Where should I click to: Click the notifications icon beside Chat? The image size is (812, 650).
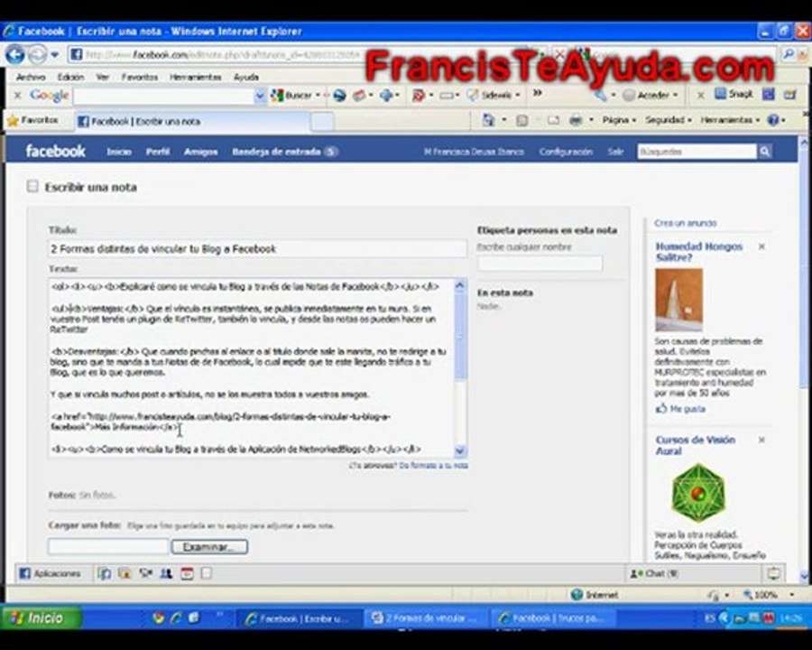tap(774, 573)
